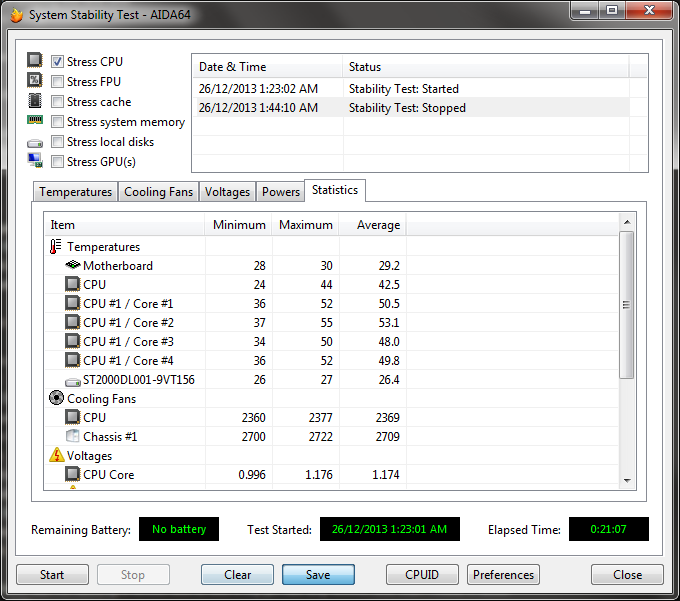Screen dimensions: 680x601
Task: Switch to the Cooling Fans tab
Action: click(158, 192)
